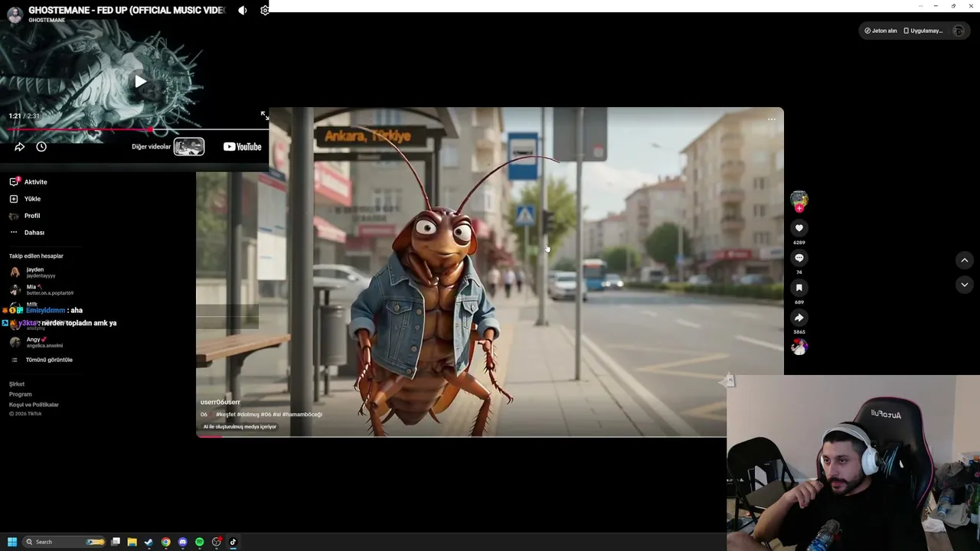Open the #dolmuş hashtag
980x551 pixels.
point(248,415)
